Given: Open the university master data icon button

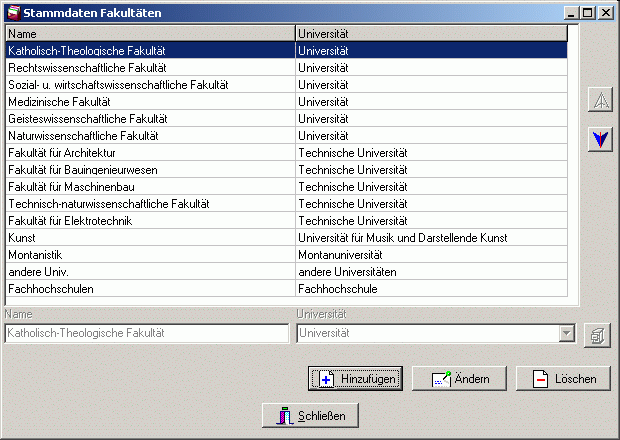Looking at the screenshot, I should pyautogui.click(x=597, y=335).
